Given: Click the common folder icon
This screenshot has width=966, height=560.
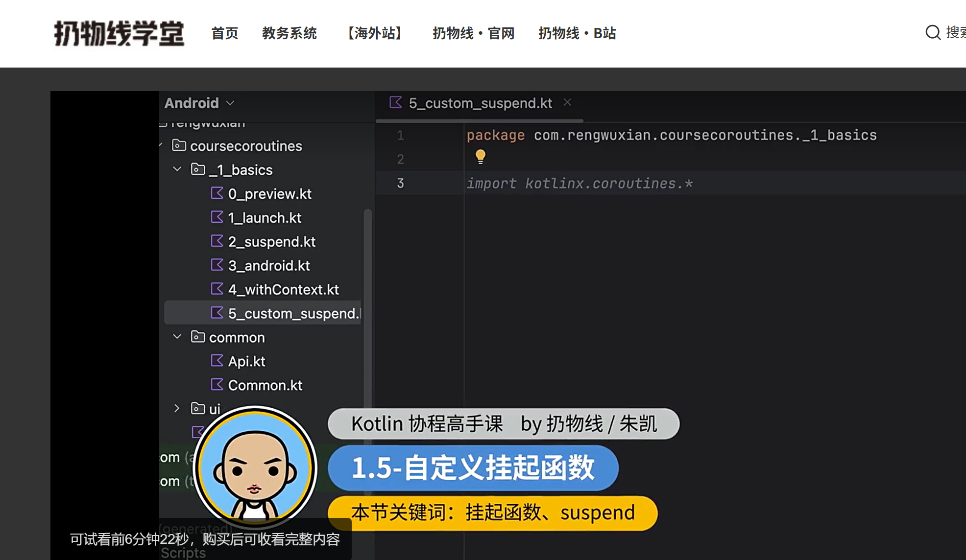Looking at the screenshot, I should (198, 337).
